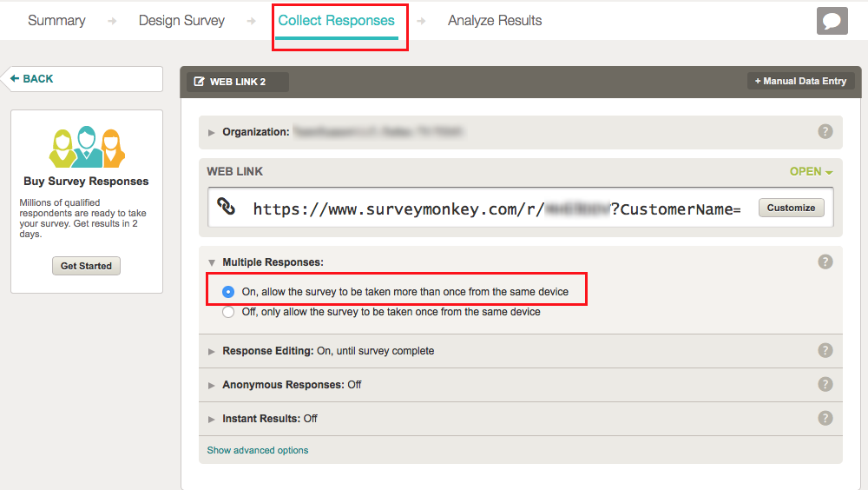Click help icon for Organization row
This screenshot has height=490, width=868.
coord(825,132)
